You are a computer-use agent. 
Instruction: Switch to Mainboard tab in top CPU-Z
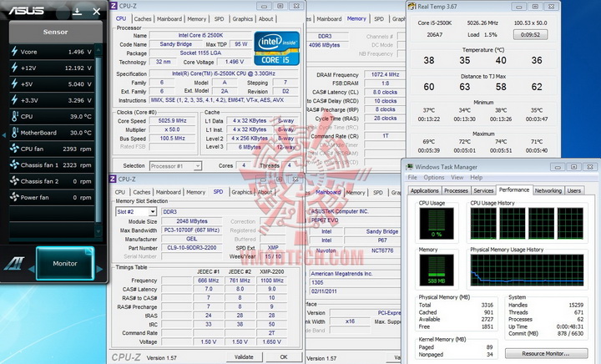coord(169,18)
